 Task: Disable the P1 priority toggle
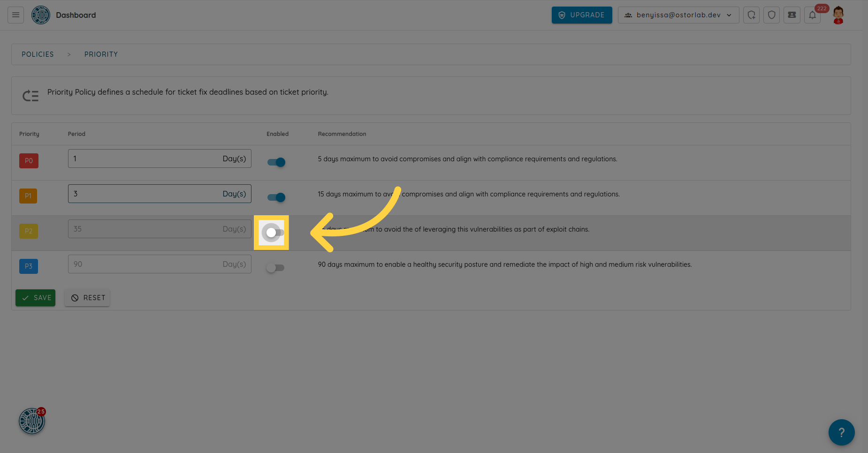[276, 197]
